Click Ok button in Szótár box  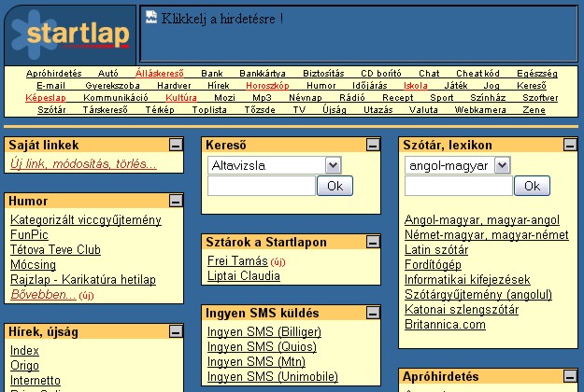[x=532, y=186]
